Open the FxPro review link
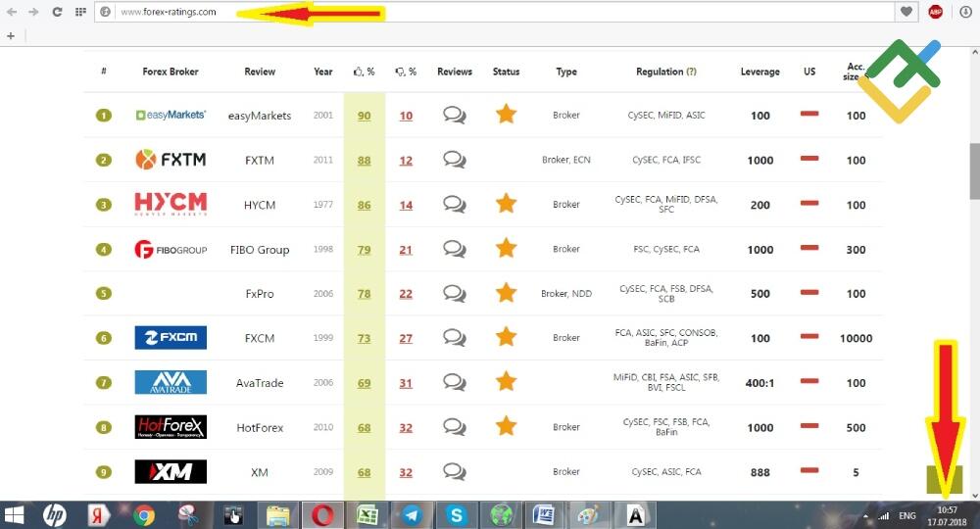 [x=260, y=294]
